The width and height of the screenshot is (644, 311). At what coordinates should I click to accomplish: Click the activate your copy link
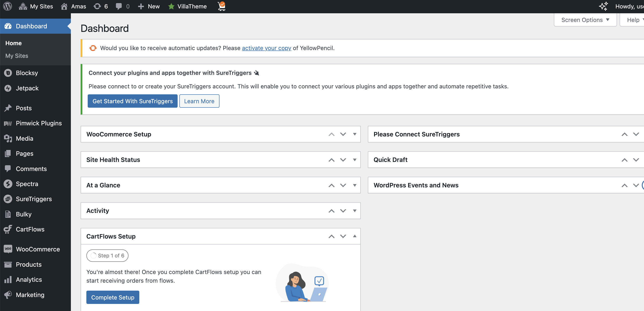coord(266,48)
